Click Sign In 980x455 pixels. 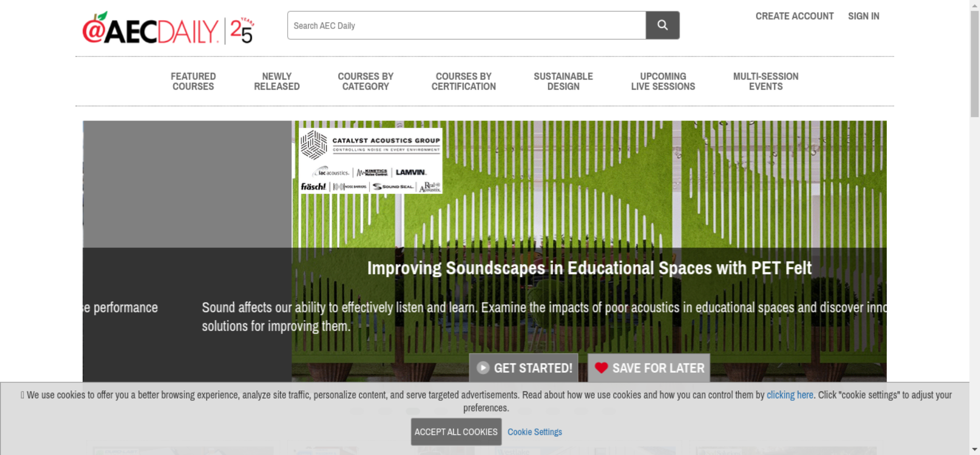click(863, 16)
